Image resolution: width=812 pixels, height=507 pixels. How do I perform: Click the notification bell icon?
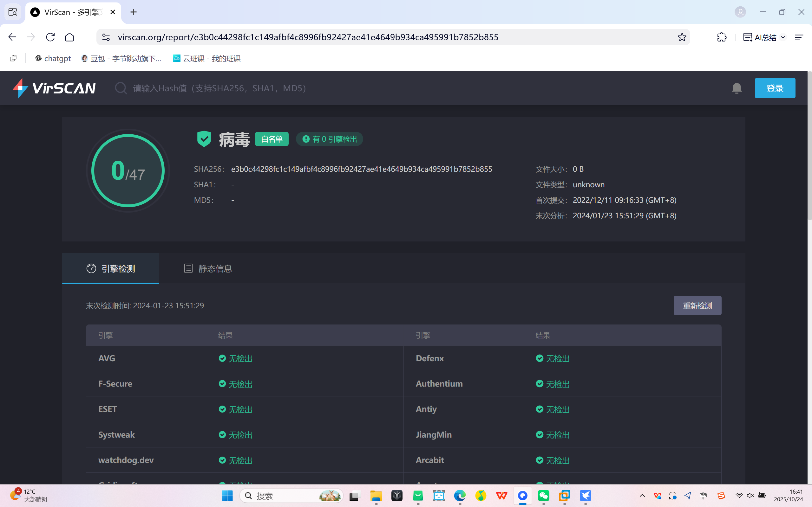click(737, 88)
